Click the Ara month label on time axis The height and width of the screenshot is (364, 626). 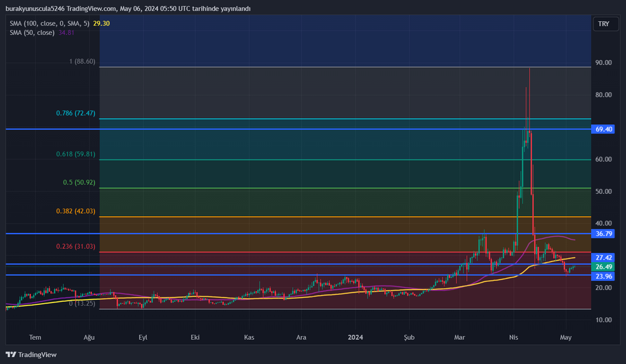tap(301, 337)
